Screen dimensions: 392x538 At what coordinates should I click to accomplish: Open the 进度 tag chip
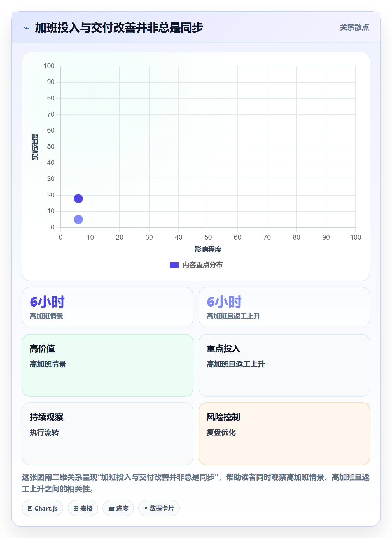tap(118, 508)
